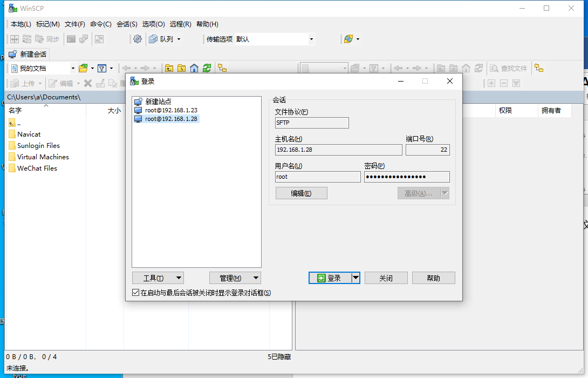Click the open directory folder icon in local panel
Viewport: 588px width, 378px height.
(x=83, y=69)
